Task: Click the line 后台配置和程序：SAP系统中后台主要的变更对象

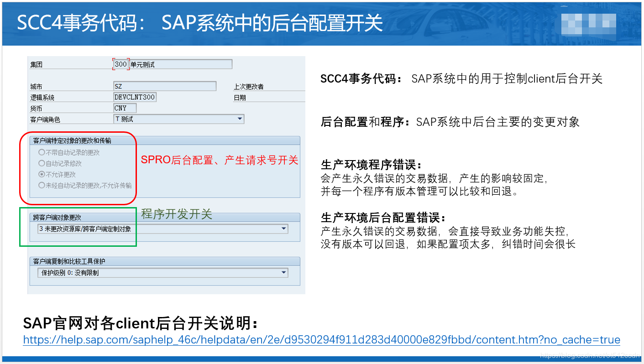Action: pyautogui.click(x=450, y=122)
